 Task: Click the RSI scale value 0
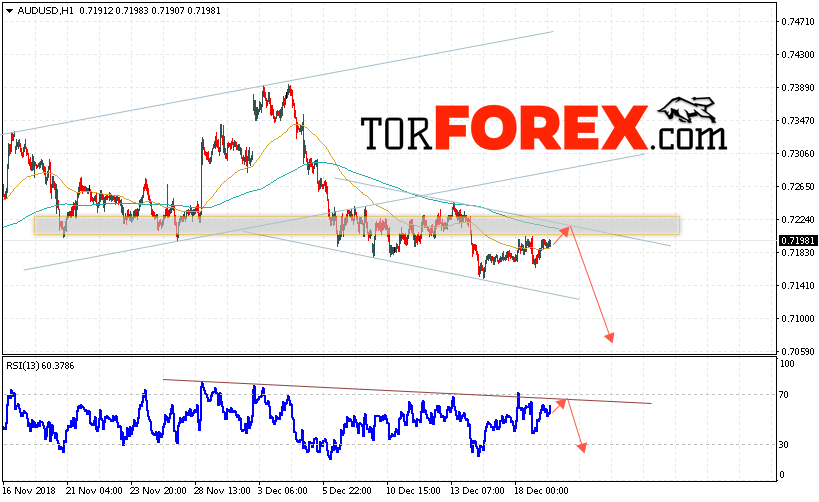(782, 475)
